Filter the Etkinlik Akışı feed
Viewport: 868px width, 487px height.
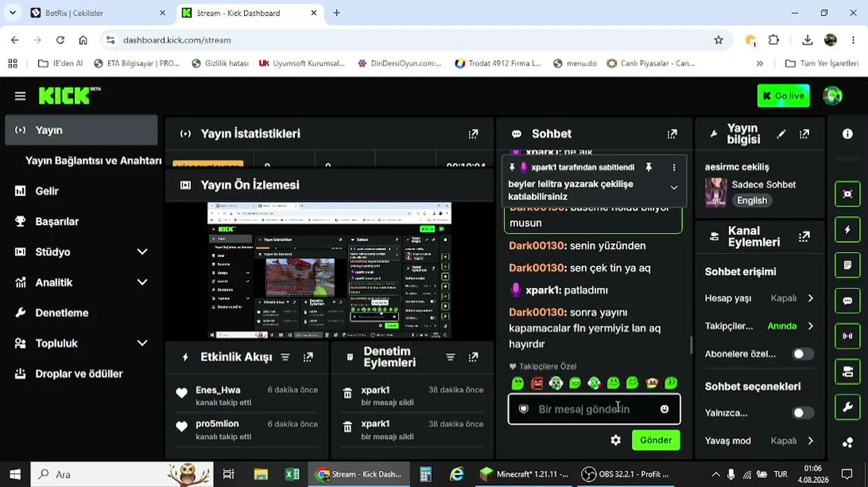(285, 357)
